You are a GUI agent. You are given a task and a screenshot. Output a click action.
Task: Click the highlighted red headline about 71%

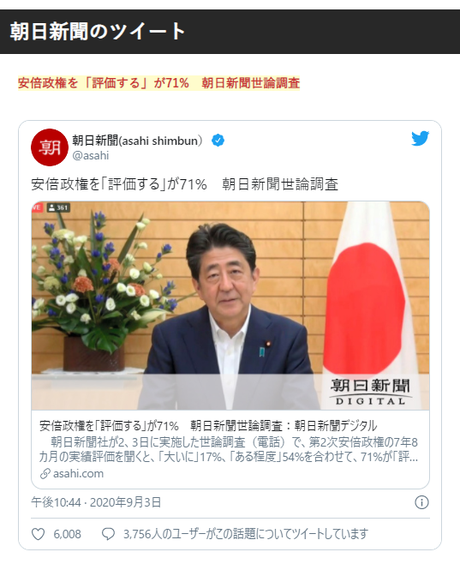159,83
